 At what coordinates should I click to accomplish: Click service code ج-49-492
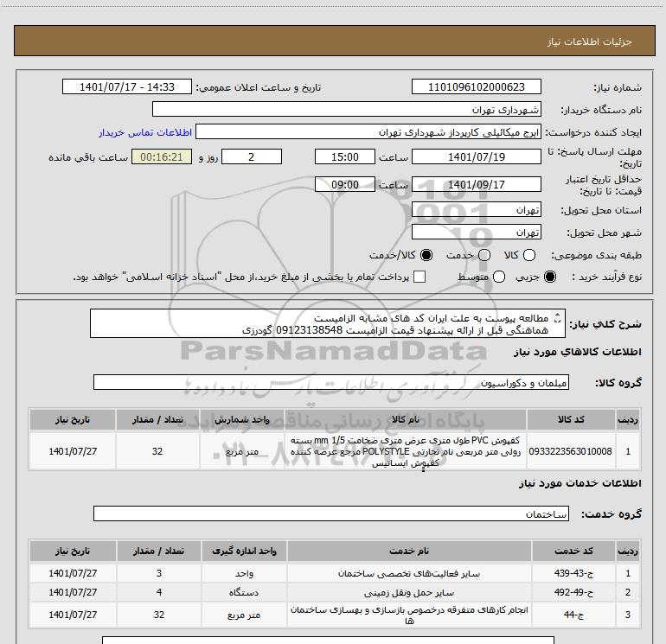[x=573, y=592]
